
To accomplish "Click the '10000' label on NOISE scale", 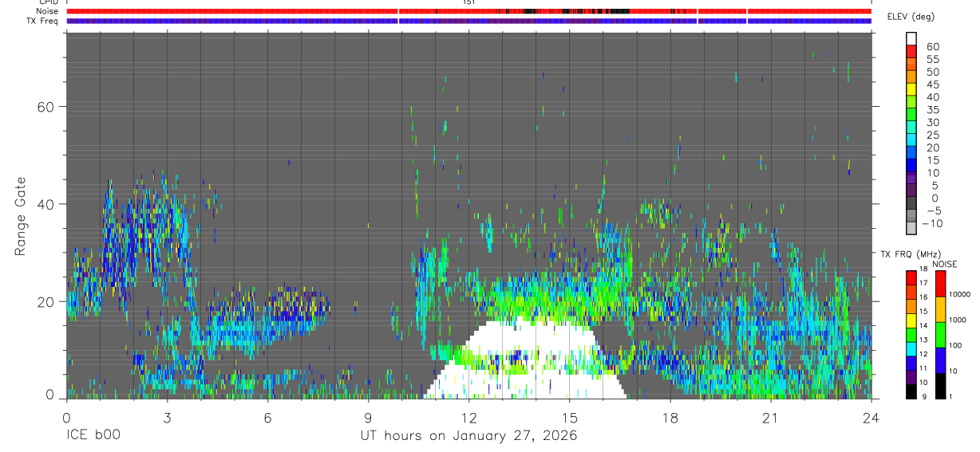I will [x=959, y=294].
